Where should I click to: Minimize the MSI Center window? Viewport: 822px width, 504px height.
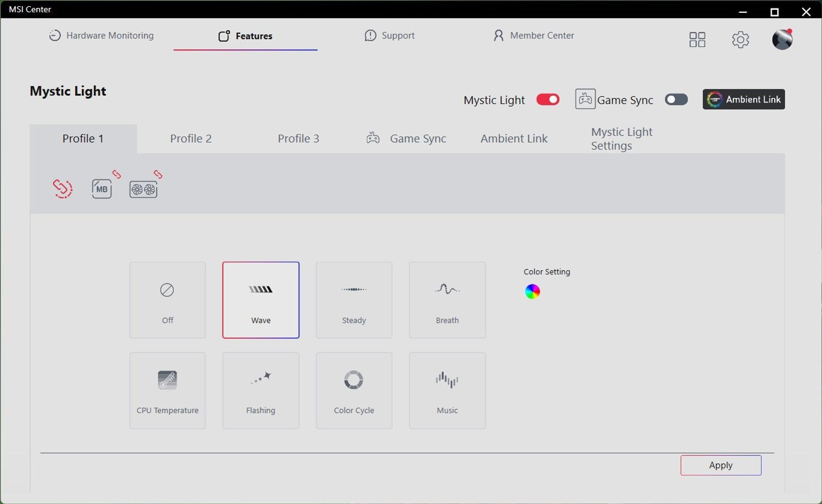coord(743,12)
